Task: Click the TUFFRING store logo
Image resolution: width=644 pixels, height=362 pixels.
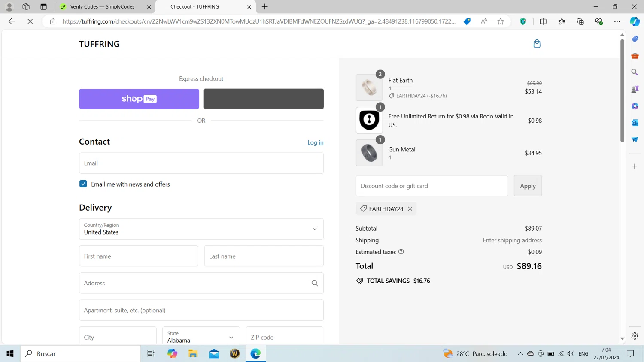Action: [99, 44]
